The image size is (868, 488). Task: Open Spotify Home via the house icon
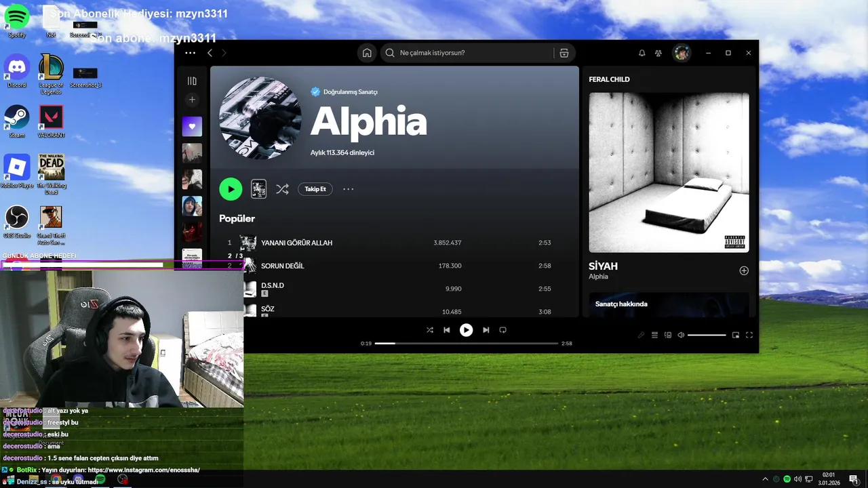[367, 53]
